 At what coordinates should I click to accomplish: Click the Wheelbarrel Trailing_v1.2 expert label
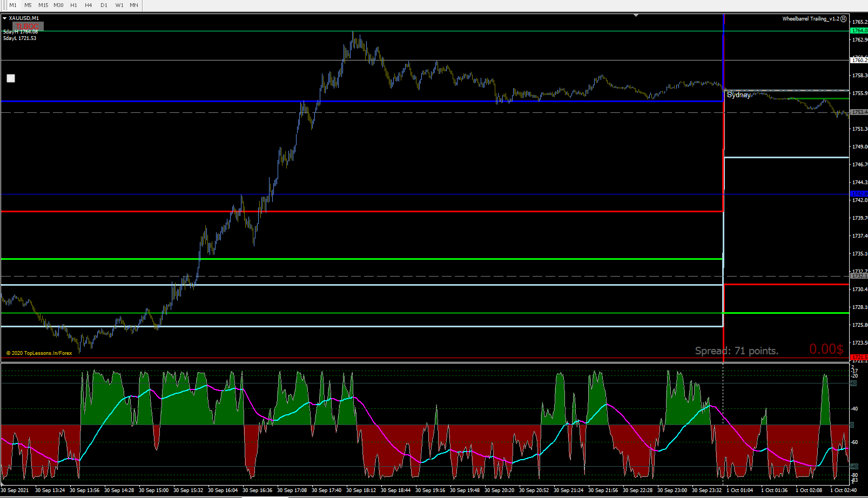click(811, 19)
